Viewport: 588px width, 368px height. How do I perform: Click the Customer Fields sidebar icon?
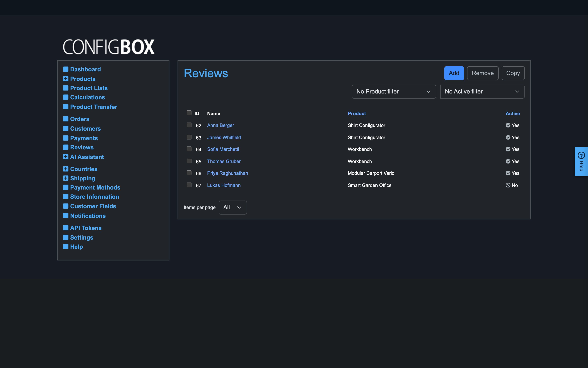click(x=66, y=206)
